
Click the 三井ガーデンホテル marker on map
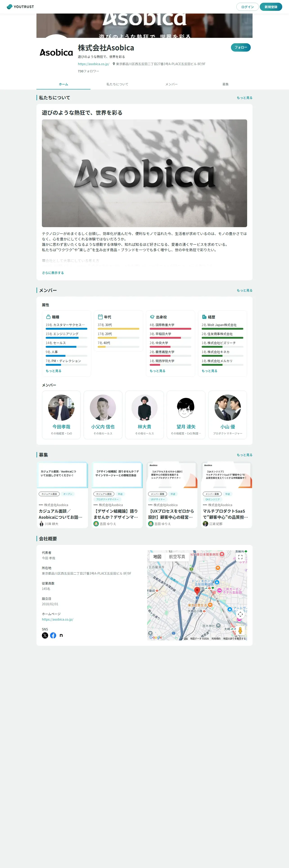coord(219,590)
